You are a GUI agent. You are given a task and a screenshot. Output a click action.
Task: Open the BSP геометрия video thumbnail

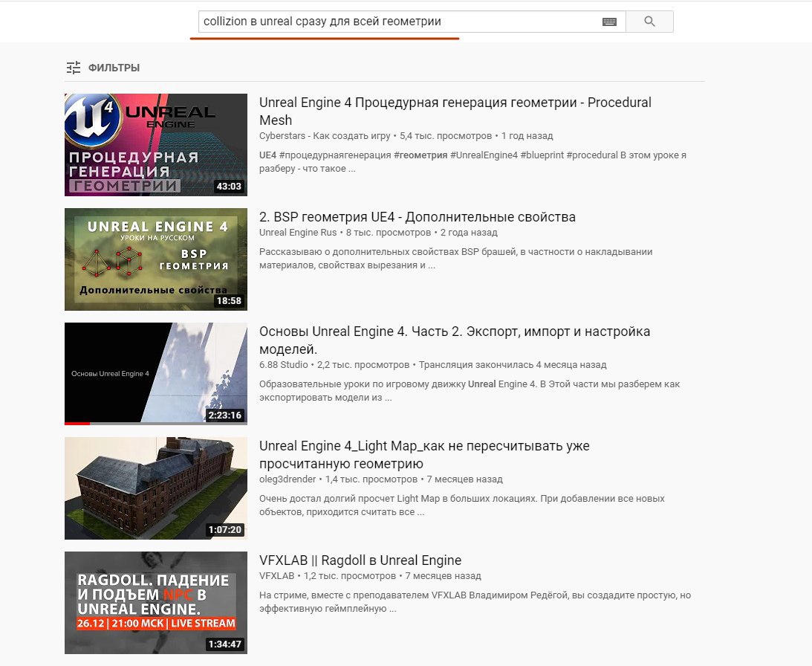click(156, 259)
